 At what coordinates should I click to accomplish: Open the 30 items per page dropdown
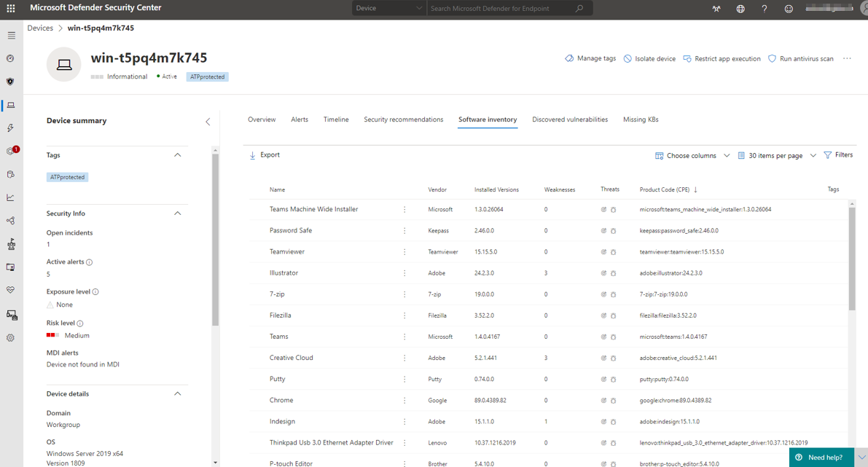(x=775, y=154)
